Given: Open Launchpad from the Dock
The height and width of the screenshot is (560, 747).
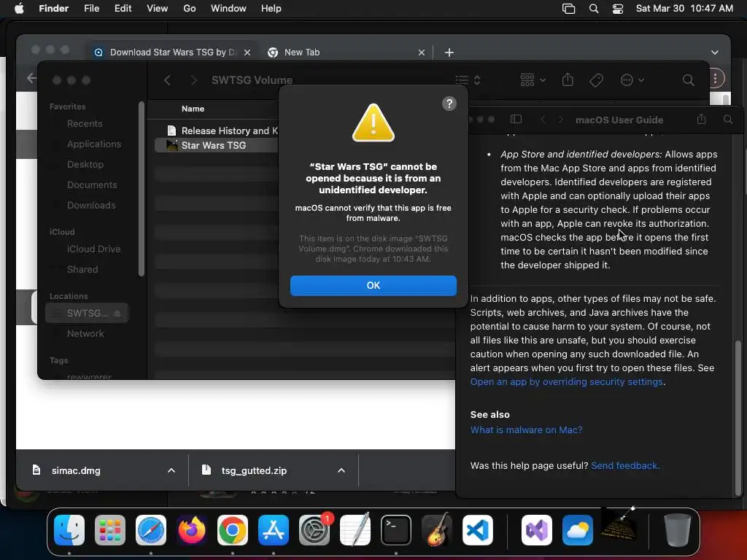Looking at the screenshot, I should click(x=110, y=530).
